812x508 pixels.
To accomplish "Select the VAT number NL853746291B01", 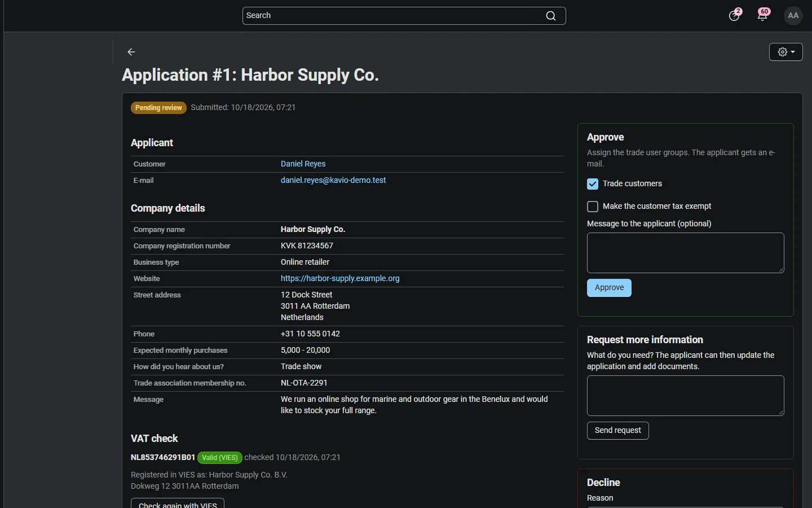I will [163, 458].
